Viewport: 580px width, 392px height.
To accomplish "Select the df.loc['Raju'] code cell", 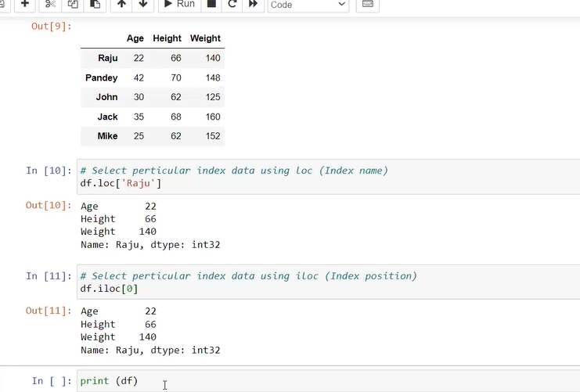I will [x=313, y=177].
